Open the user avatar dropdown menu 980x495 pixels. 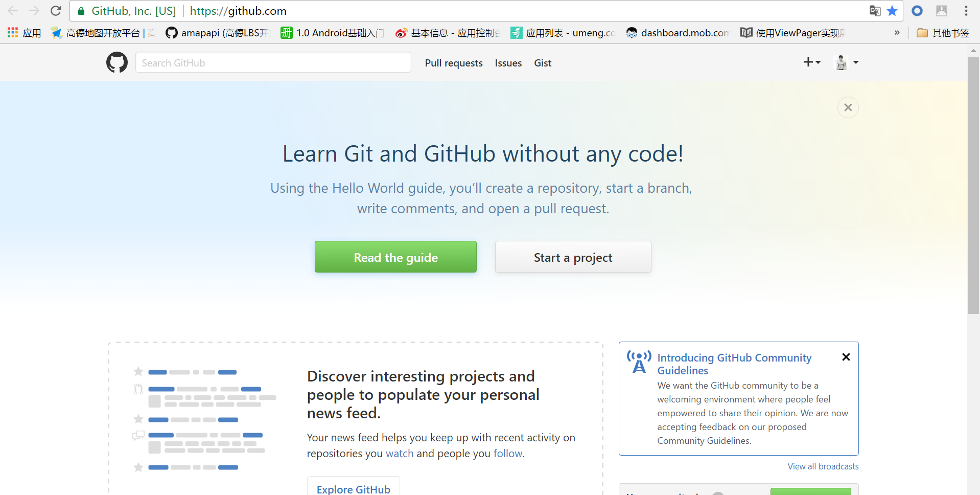pyautogui.click(x=847, y=62)
